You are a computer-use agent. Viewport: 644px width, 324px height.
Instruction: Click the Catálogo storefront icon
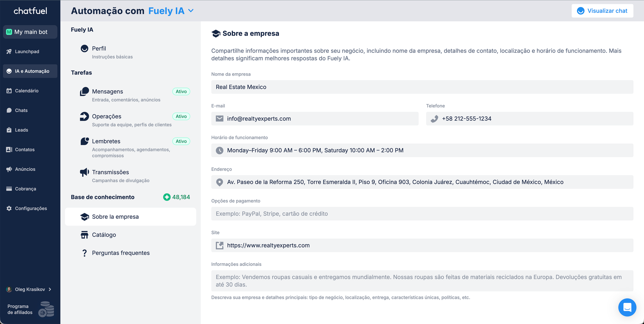(84, 235)
